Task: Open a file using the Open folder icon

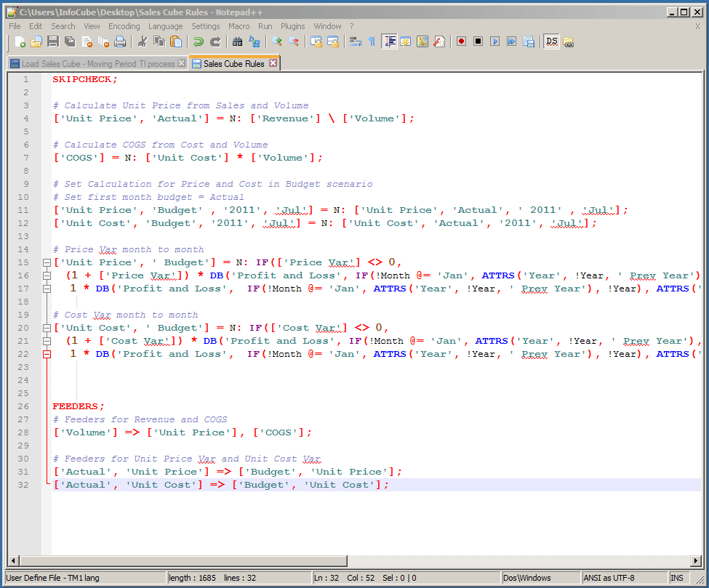Action: (36, 41)
